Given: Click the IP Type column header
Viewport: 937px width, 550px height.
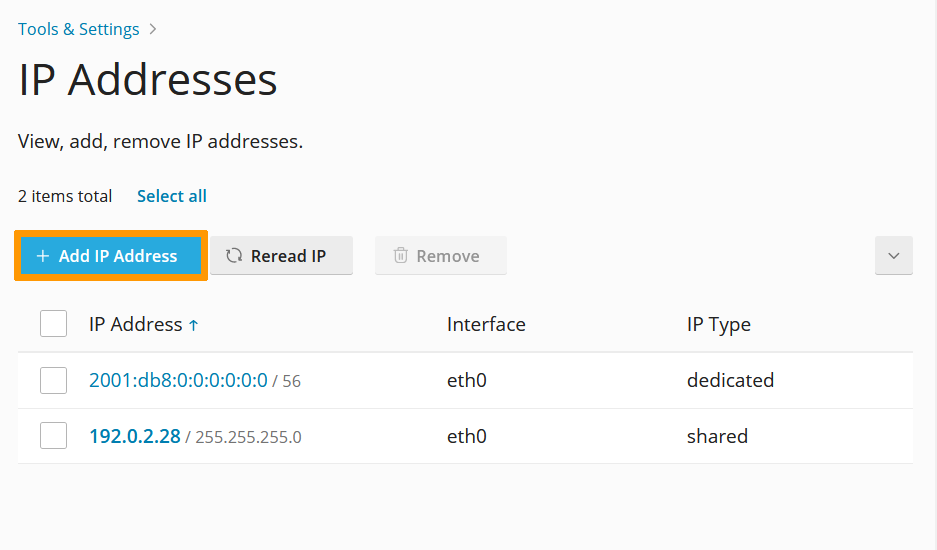Looking at the screenshot, I should coord(718,324).
